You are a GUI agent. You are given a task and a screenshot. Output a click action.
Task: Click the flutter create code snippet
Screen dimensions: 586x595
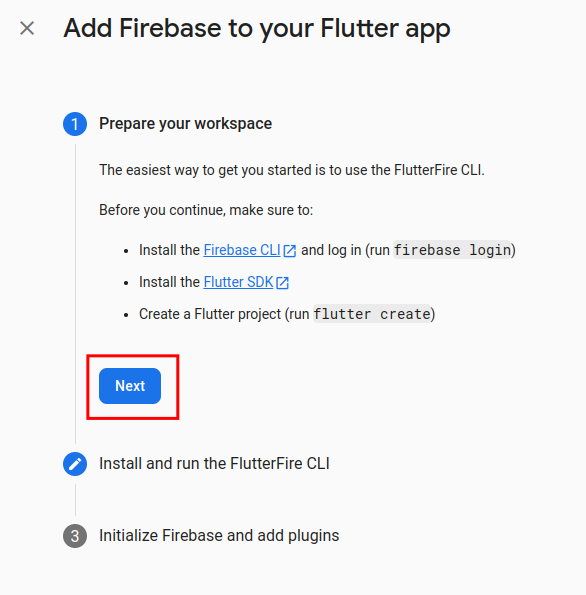tap(372, 314)
